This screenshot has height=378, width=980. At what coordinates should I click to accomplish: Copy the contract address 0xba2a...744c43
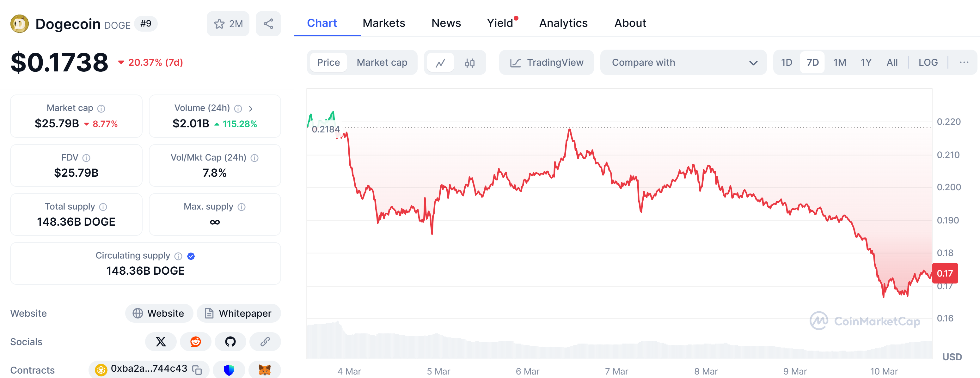(197, 370)
